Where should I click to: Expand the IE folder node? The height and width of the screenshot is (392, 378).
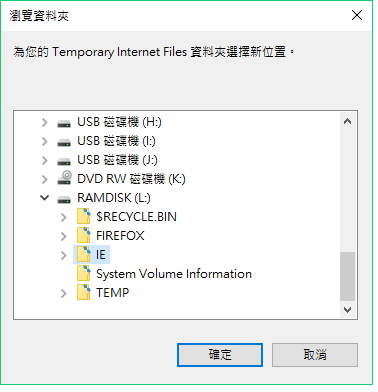64,255
